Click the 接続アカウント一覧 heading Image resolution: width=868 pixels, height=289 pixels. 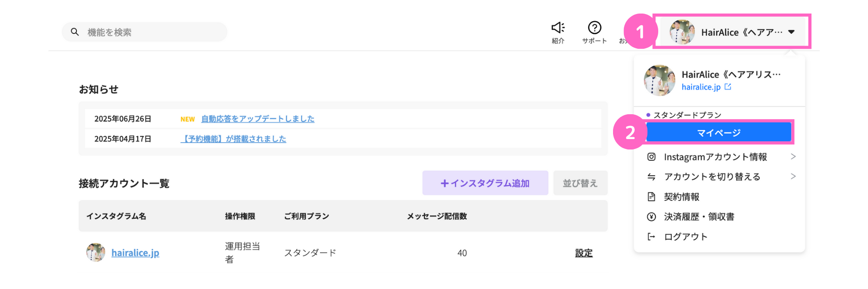pyautogui.click(x=124, y=183)
